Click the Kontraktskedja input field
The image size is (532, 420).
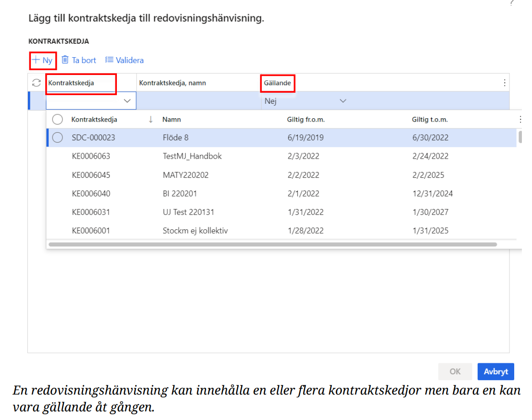click(84, 101)
